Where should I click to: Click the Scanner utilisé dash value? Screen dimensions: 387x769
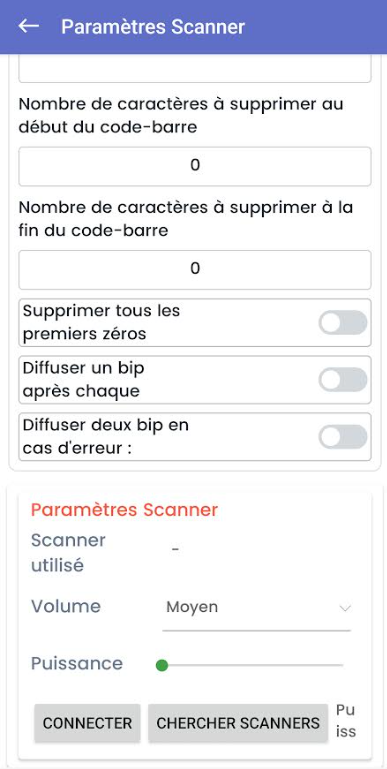(175, 549)
